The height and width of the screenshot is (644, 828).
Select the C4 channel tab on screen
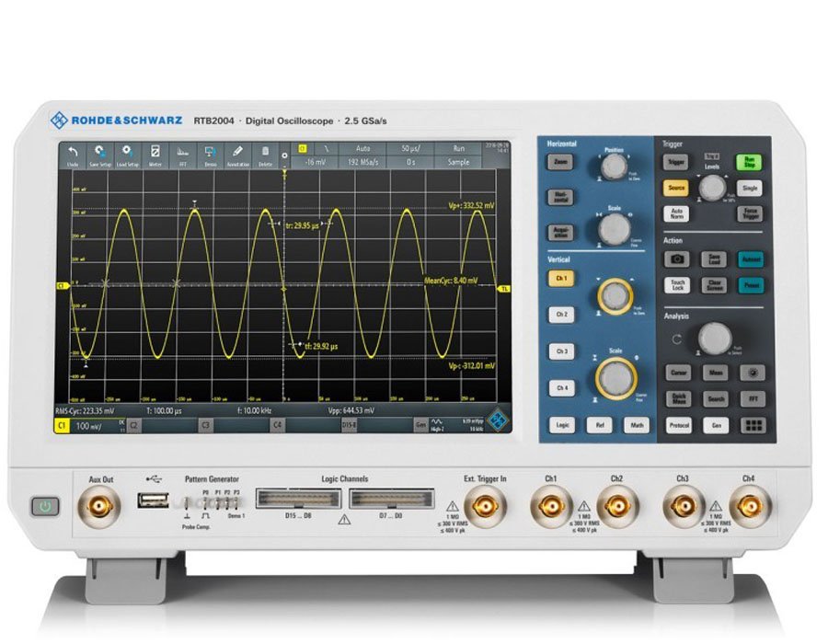tap(276, 427)
